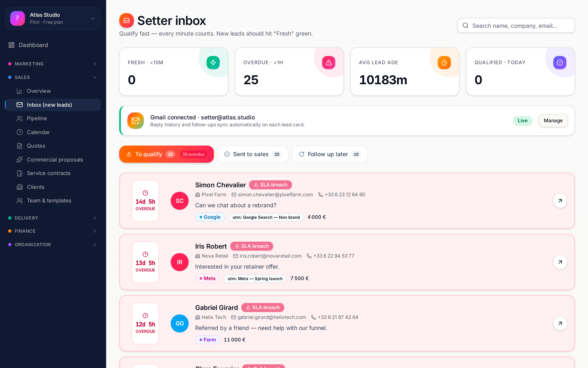Click the Avg lead age stopwatch icon
The height and width of the screenshot is (368, 588).
[444, 63]
